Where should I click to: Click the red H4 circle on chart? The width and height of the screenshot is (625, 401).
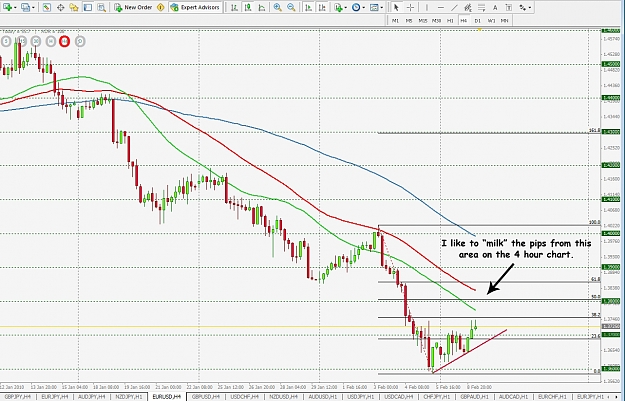pyautogui.click(x=65, y=41)
